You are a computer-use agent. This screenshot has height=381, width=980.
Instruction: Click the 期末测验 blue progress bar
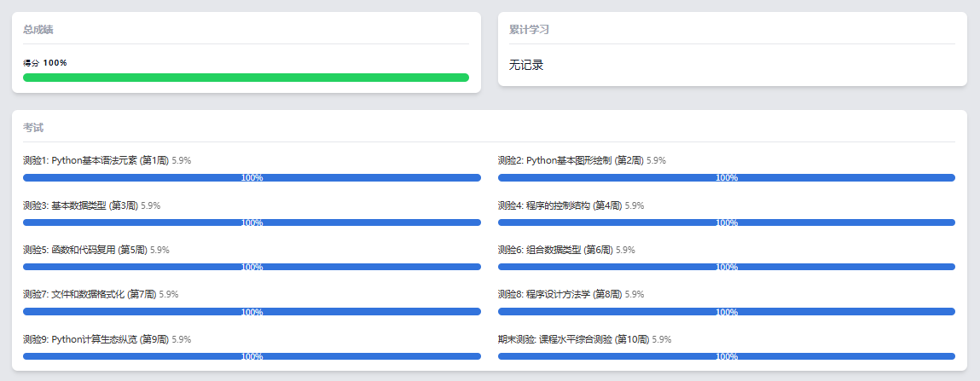point(726,356)
